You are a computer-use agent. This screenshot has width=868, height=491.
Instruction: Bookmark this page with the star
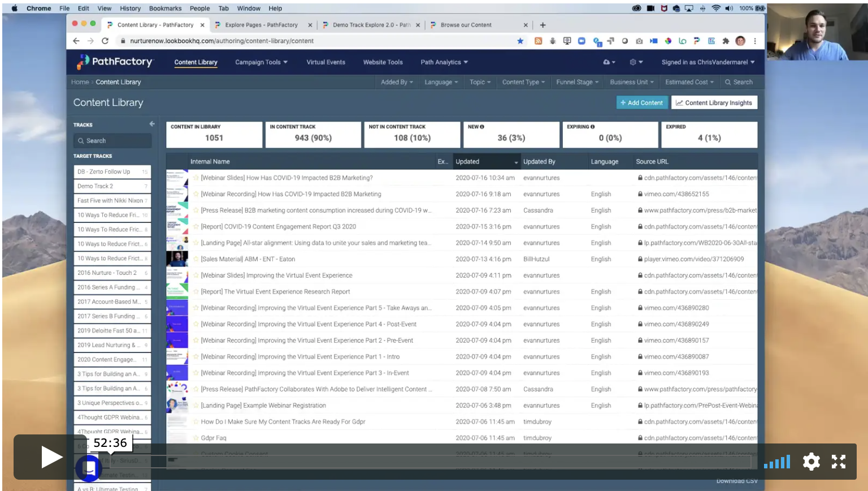(x=520, y=41)
